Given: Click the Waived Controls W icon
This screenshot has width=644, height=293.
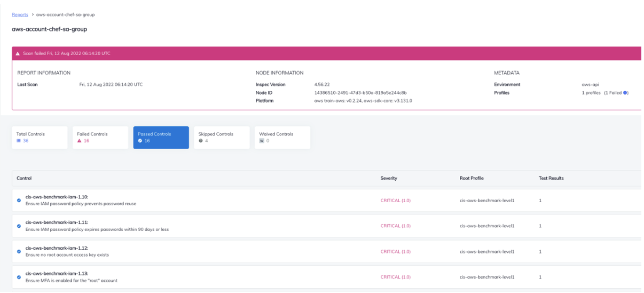Looking at the screenshot, I should tap(262, 141).
